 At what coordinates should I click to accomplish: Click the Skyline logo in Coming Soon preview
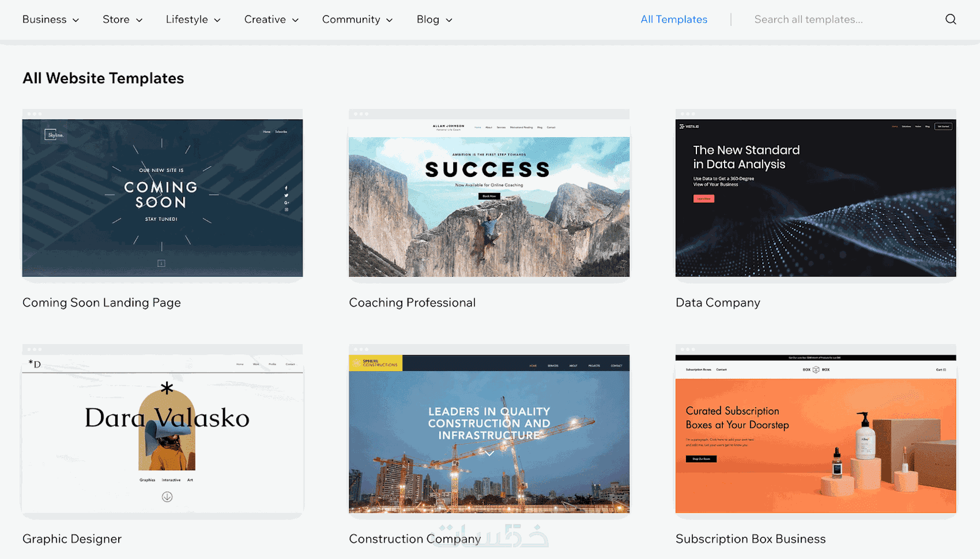[54, 135]
